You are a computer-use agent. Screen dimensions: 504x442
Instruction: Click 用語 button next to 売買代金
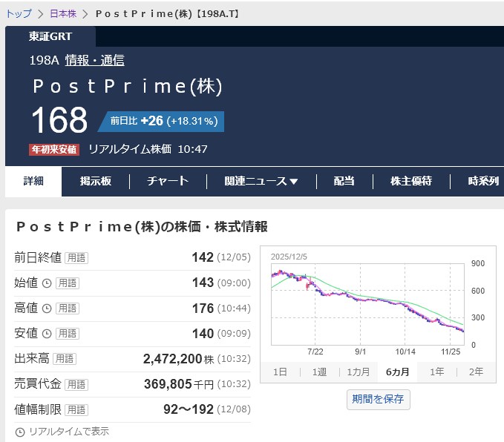point(76,384)
